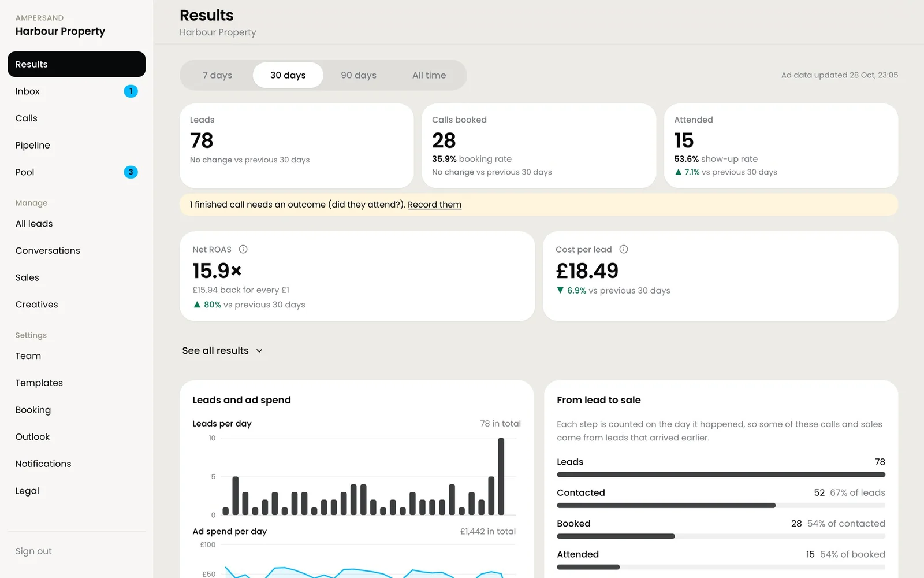Click the chevron next to See all results
924x578 pixels.
click(259, 351)
